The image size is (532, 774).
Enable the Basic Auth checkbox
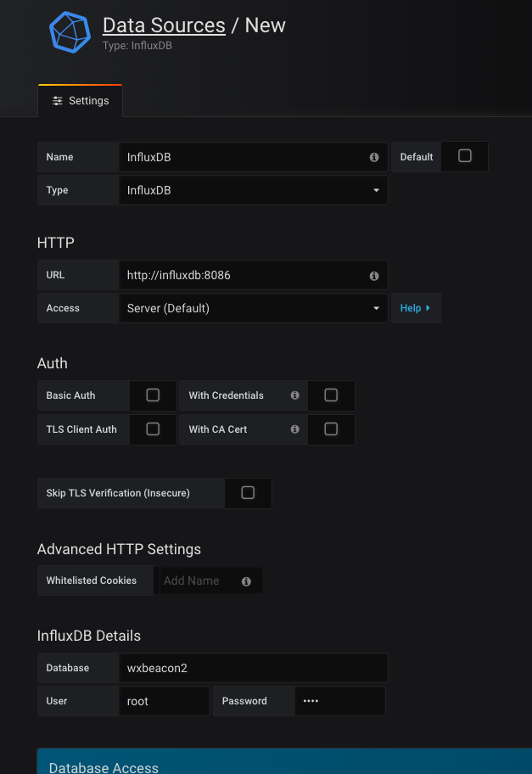pyautogui.click(x=153, y=395)
